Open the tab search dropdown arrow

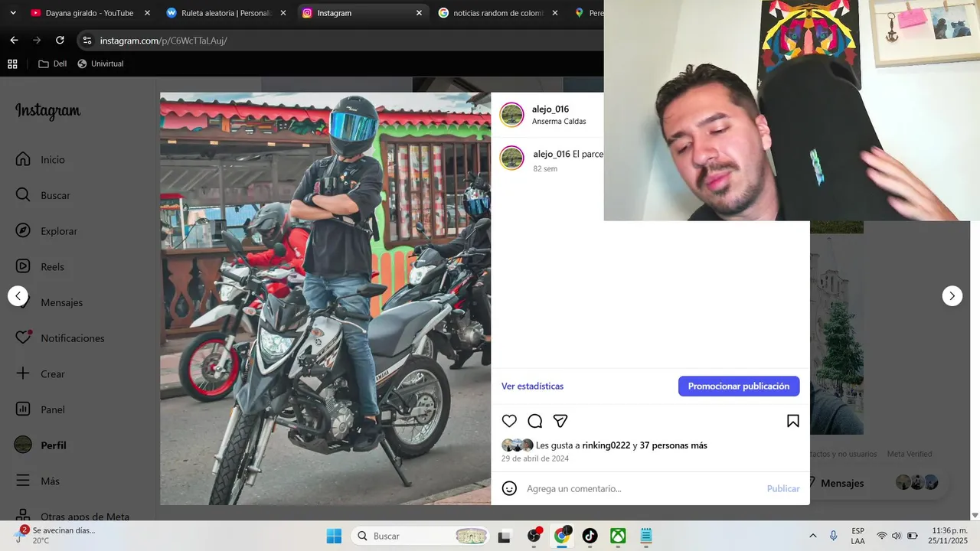click(13, 13)
